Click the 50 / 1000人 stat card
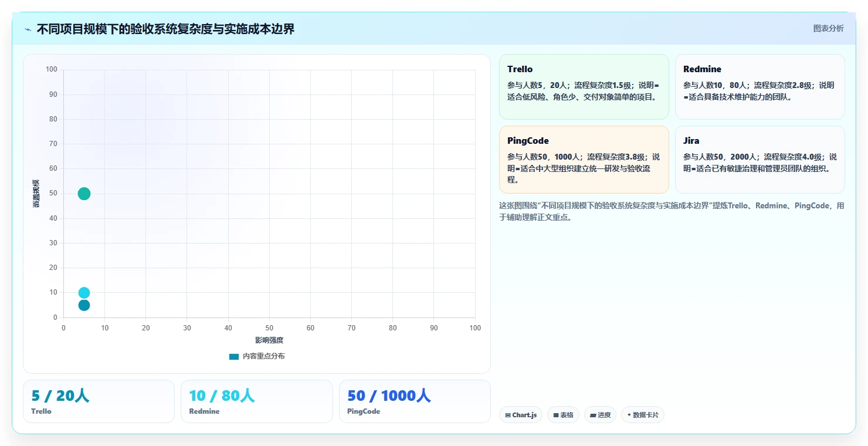 [415, 401]
